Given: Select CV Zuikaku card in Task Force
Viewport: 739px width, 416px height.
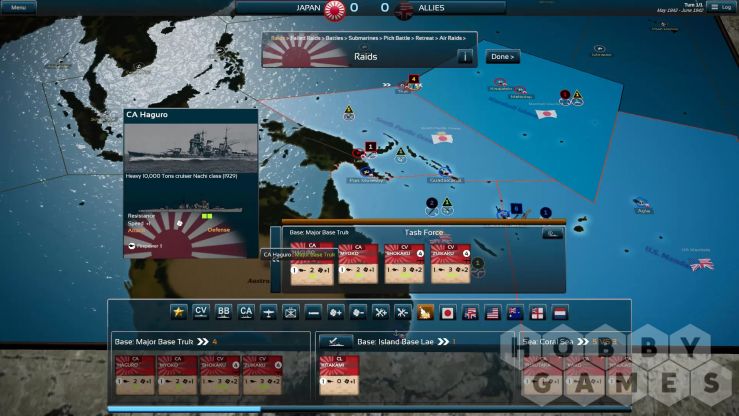Looking at the screenshot, I should pos(451,264).
